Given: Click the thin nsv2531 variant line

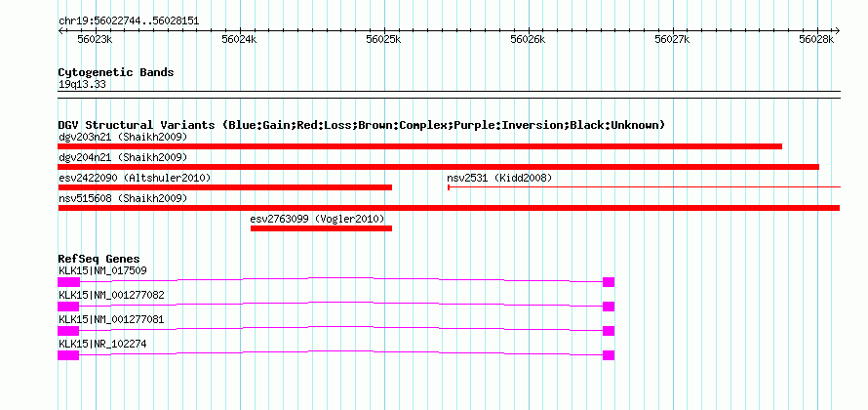Looking at the screenshot, I should 644,187.
